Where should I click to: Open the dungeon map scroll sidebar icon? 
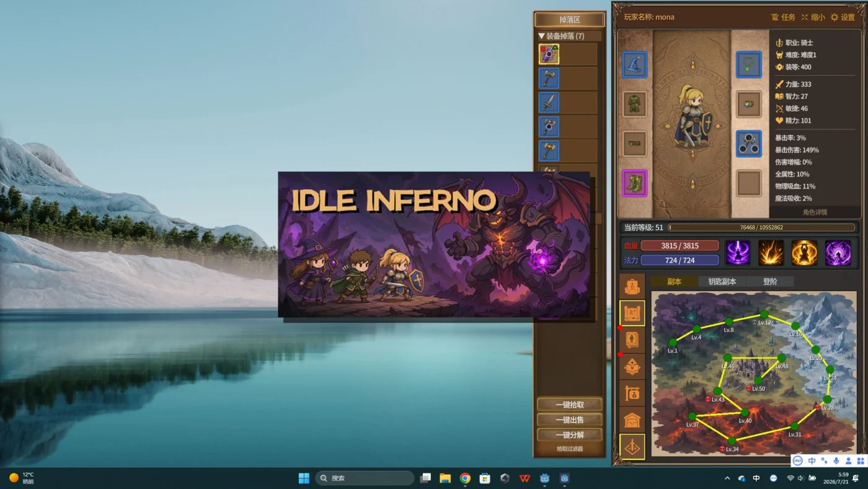632,313
